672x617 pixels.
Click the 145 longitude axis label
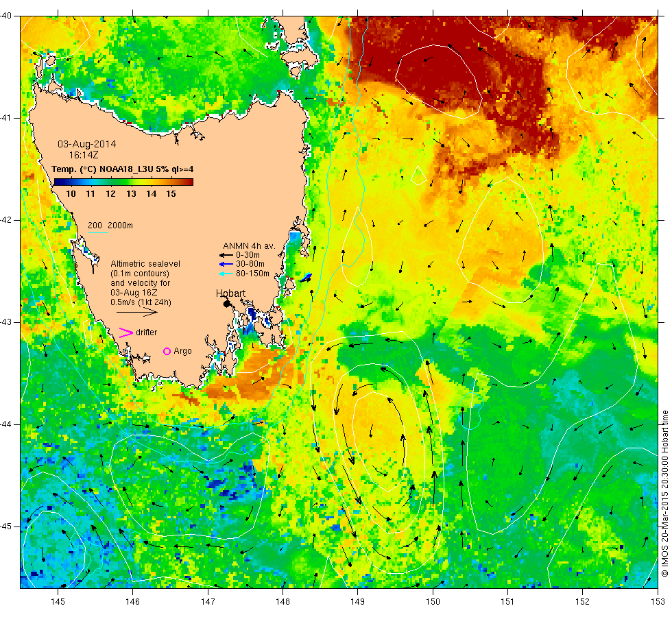click(x=58, y=602)
